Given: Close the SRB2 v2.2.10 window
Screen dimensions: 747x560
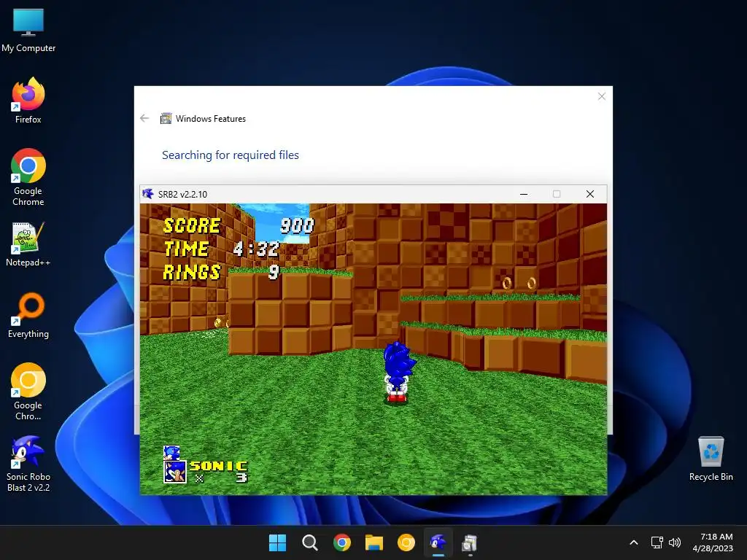Looking at the screenshot, I should [x=589, y=194].
